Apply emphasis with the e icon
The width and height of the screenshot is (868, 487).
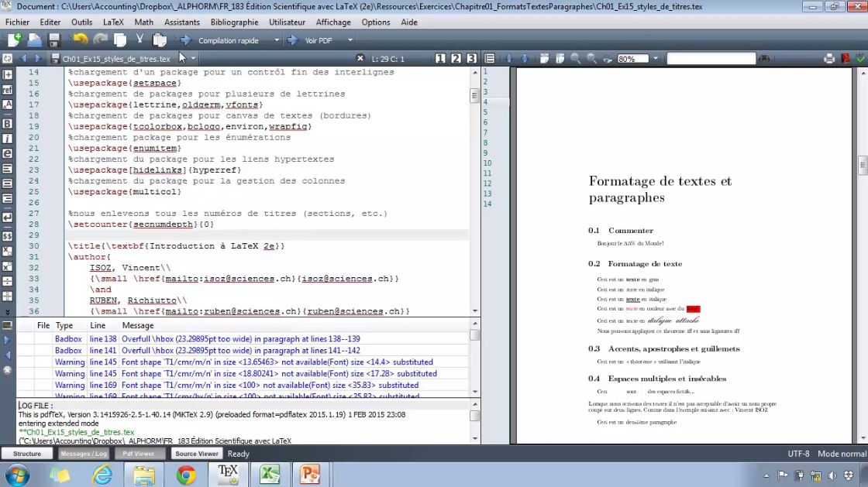(7, 153)
